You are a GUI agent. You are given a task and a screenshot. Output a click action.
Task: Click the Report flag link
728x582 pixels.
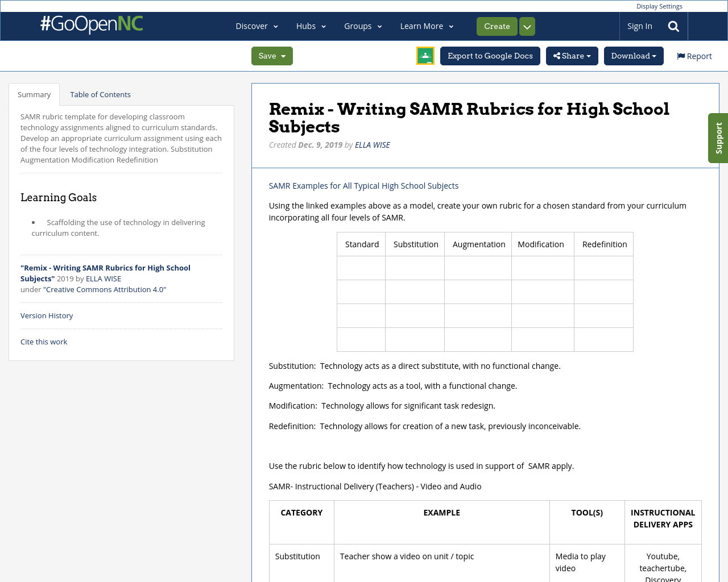[x=694, y=56]
